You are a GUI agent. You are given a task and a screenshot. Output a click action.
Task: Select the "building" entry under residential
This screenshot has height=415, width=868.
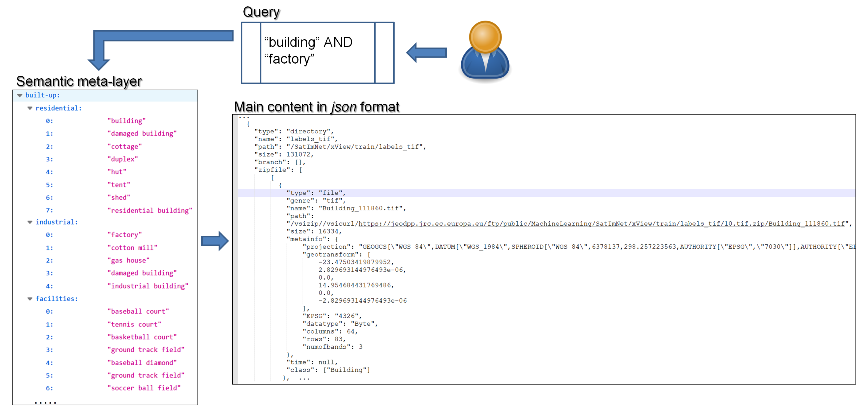126,121
